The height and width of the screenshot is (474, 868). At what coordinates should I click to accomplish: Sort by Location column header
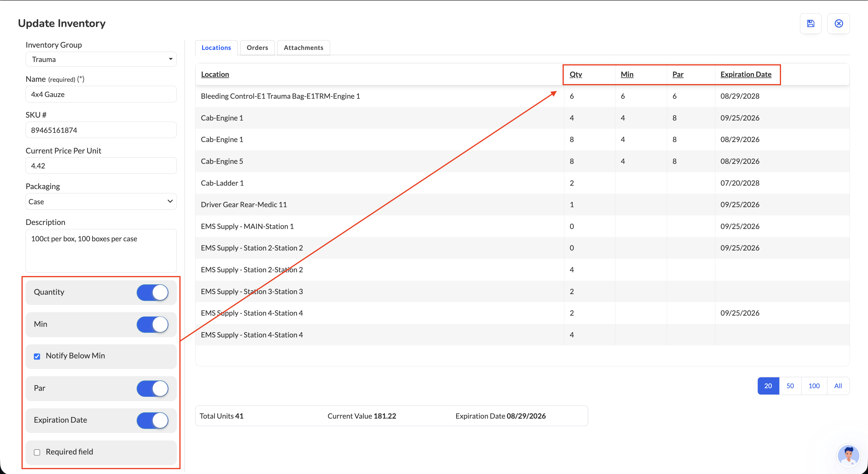click(215, 74)
